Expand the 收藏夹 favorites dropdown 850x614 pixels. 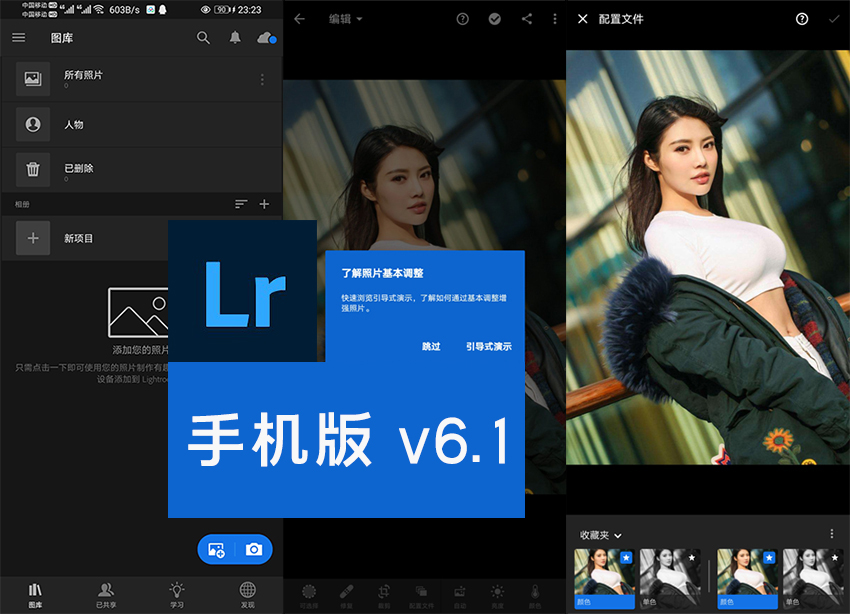600,535
